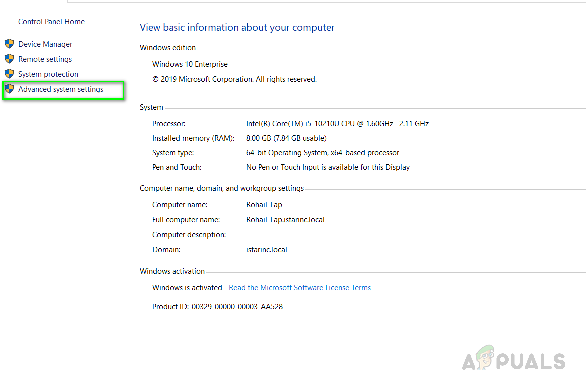The image size is (586, 392).
Task: Click the Intel Core i5-10210U processor value
Action: point(337,124)
